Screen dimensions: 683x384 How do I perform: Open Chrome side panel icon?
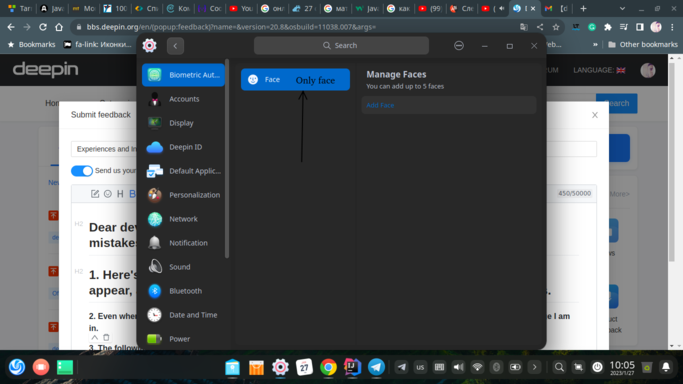click(x=639, y=27)
